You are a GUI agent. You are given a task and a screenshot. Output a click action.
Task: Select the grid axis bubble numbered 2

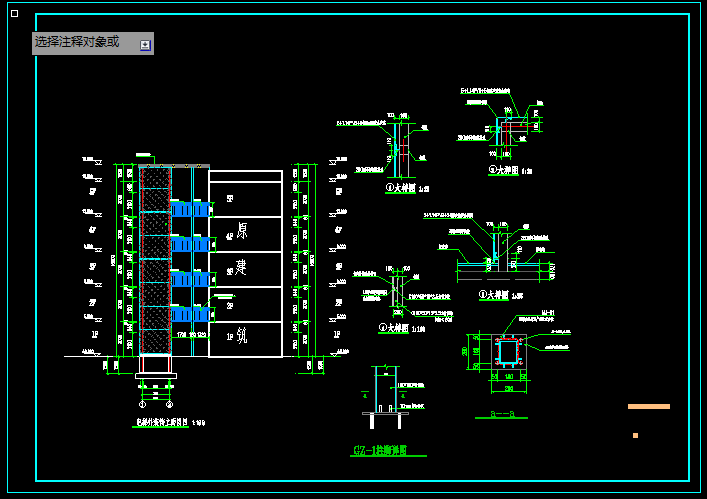[x=170, y=404]
